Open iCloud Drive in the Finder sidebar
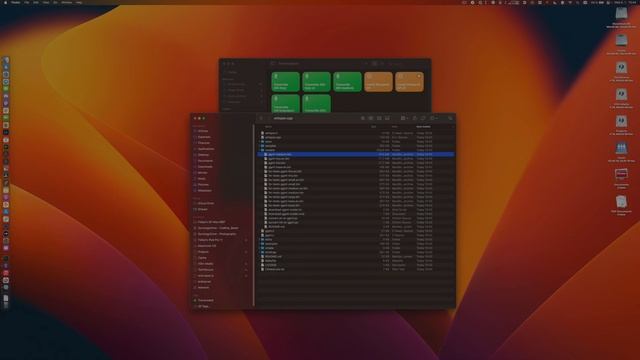The width and height of the screenshot is (640, 360). (x=205, y=203)
